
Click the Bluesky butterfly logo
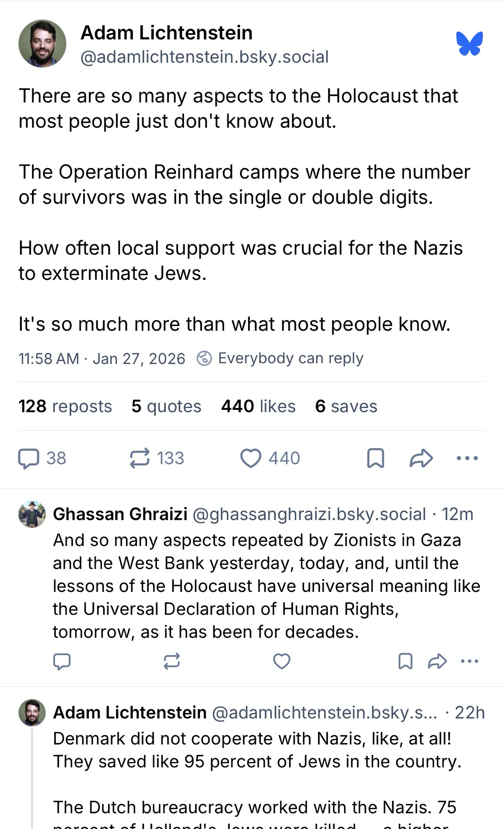pos(469,44)
